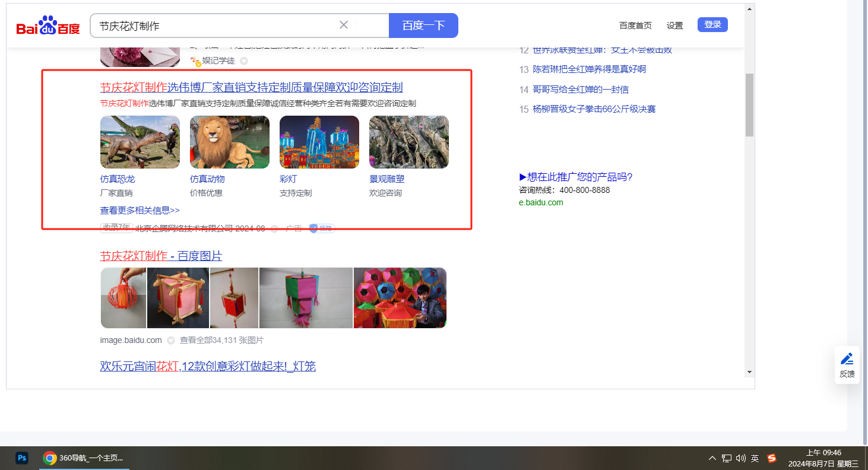Image resolution: width=868 pixels, height=470 pixels.
Task: Open the 欢乐元宵闹花灯 result link
Action: pyautogui.click(x=208, y=366)
